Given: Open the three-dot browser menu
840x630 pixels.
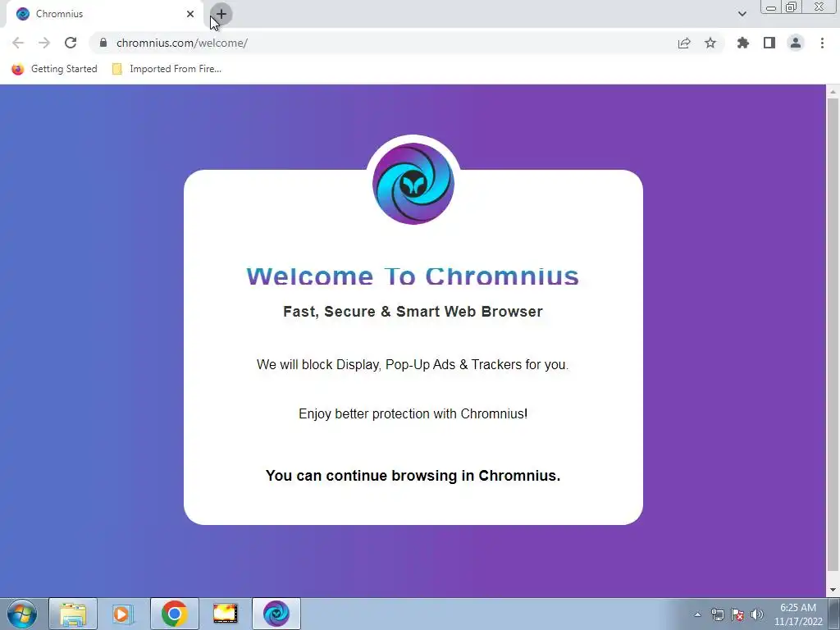Looking at the screenshot, I should (x=822, y=43).
